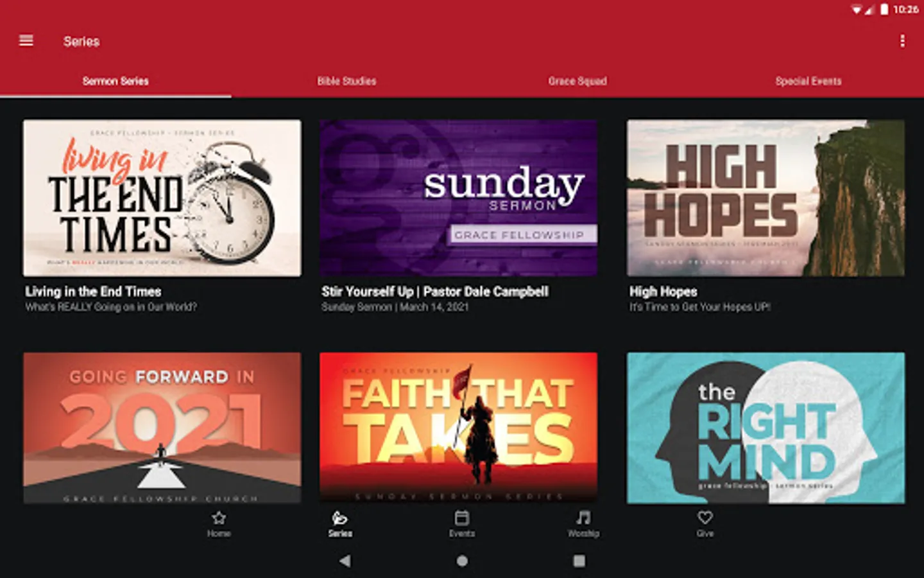Tap the Wi-Fi signal status icon
924x578 pixels.
click(857, 9)
